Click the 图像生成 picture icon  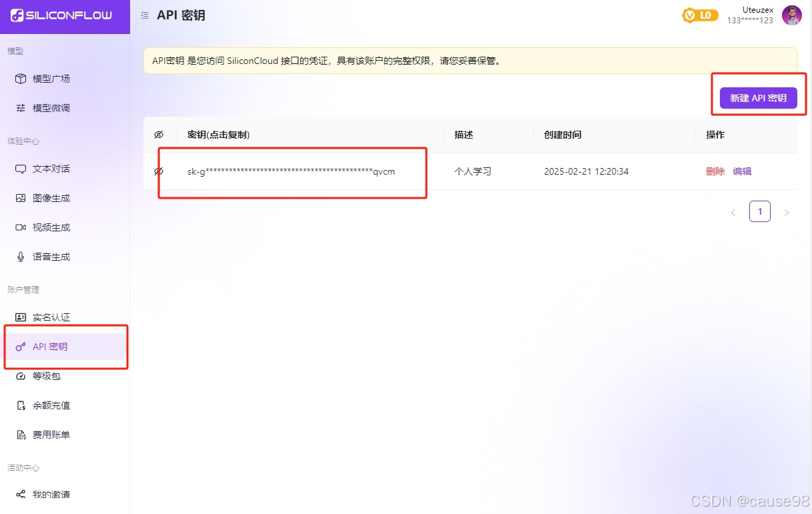[x=21, y=198]
